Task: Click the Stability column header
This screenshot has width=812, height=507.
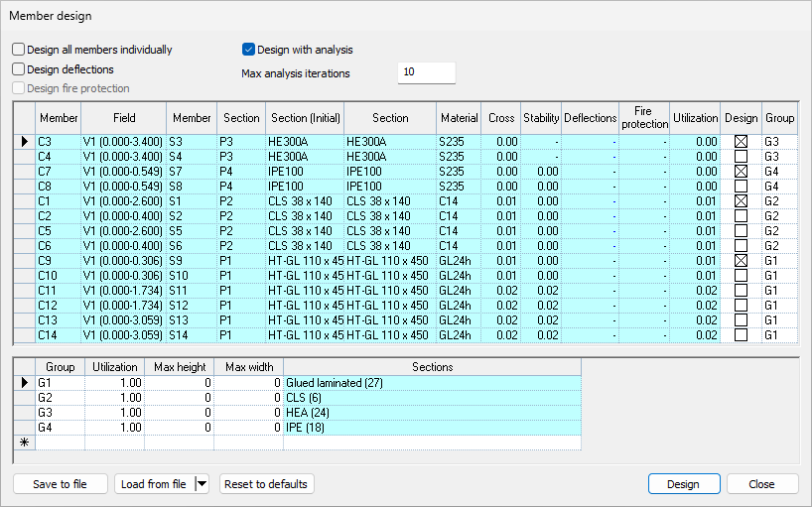Action: (541, 118)
